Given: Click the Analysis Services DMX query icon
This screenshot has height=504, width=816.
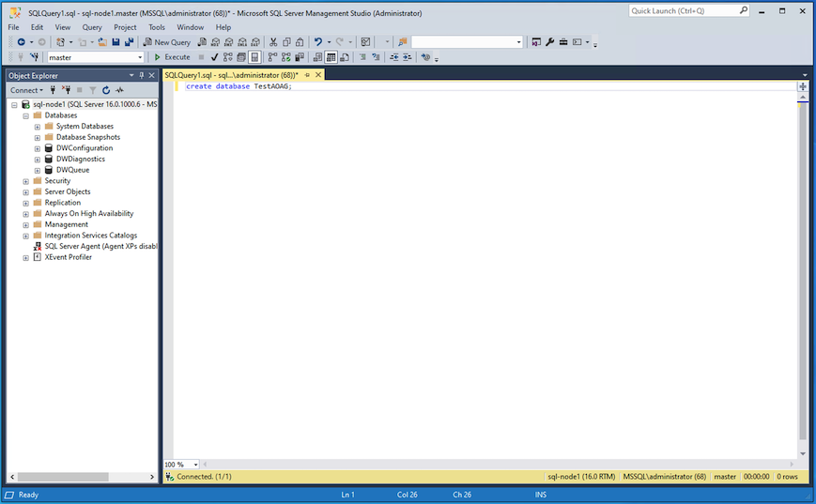Looking at the screenshot, I should tap(228, 42).
